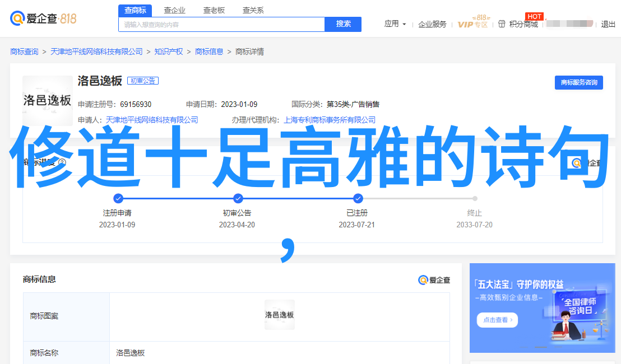Open the 洛邑逸板 image in the 商标图案 row
This screenshot has height=364, width=621.
point(280,315)
